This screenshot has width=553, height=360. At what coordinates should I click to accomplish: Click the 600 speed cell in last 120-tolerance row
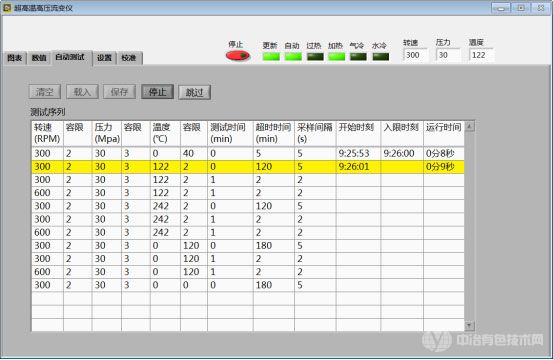tap(48, 272)
